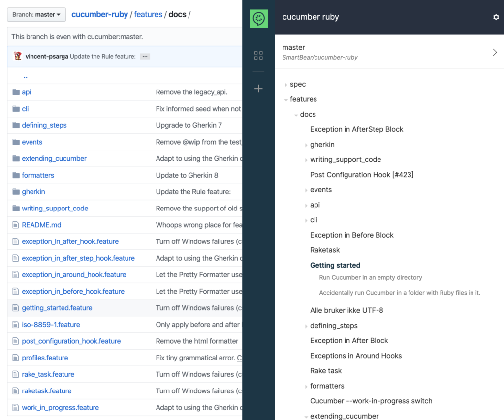Collapse extending_cucumber tree node arrow
This screenshot has width=504, height=420.
pyautogui.click(x=306, y=417)
